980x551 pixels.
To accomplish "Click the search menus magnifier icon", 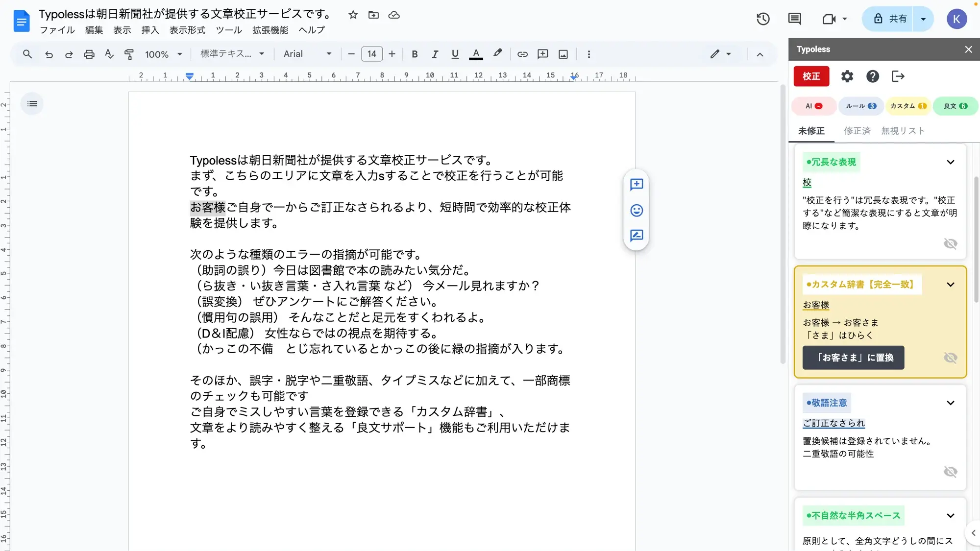I will click(x=27, y=54).
